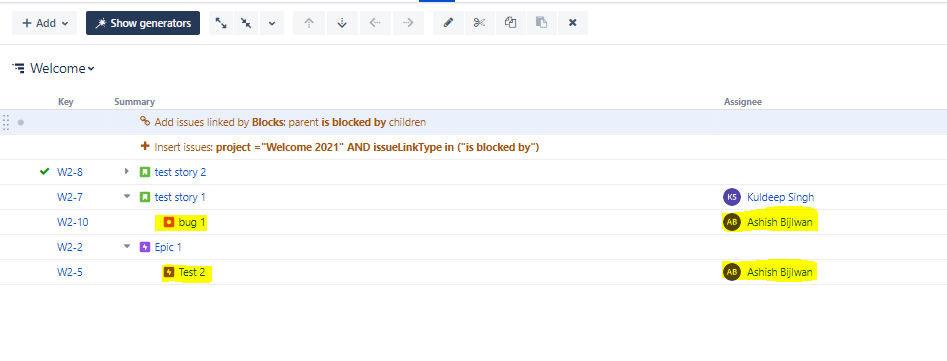
Task: Open the test story 1 link
Action: click(180, 197)
